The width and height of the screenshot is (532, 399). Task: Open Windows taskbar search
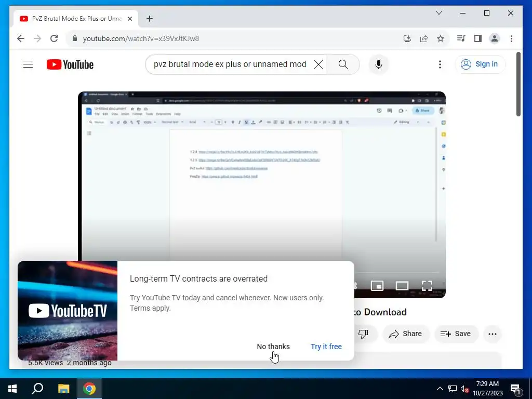(37, 389)
